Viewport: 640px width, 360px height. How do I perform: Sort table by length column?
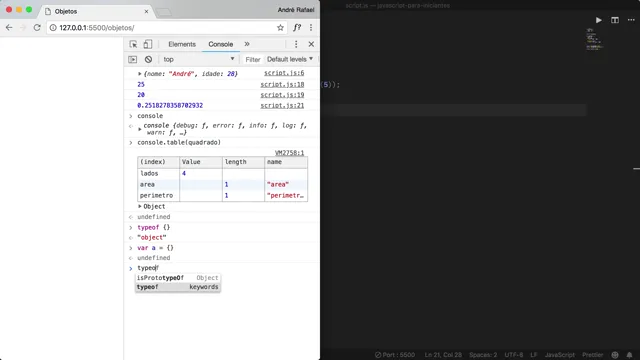(x=243, y=162)
